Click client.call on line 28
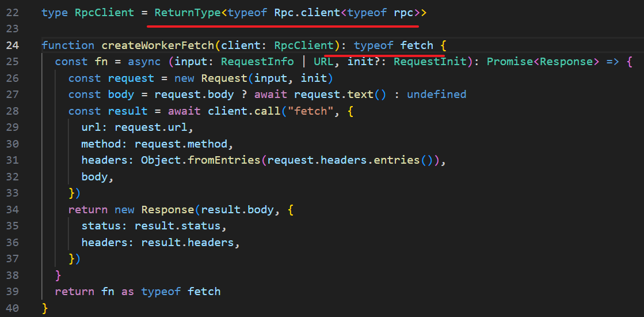644x317 pixels. point(245,111)
